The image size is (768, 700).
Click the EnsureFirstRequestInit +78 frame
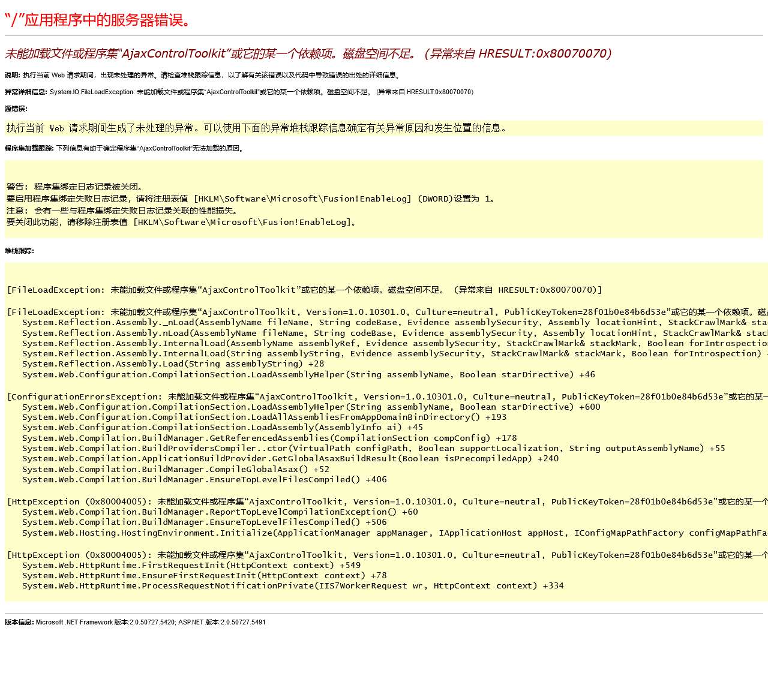(x=205, y=575)
